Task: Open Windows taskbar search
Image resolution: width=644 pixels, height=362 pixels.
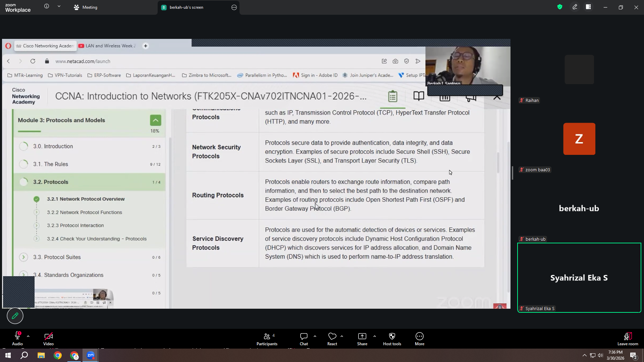Action: tap(24, 355)
